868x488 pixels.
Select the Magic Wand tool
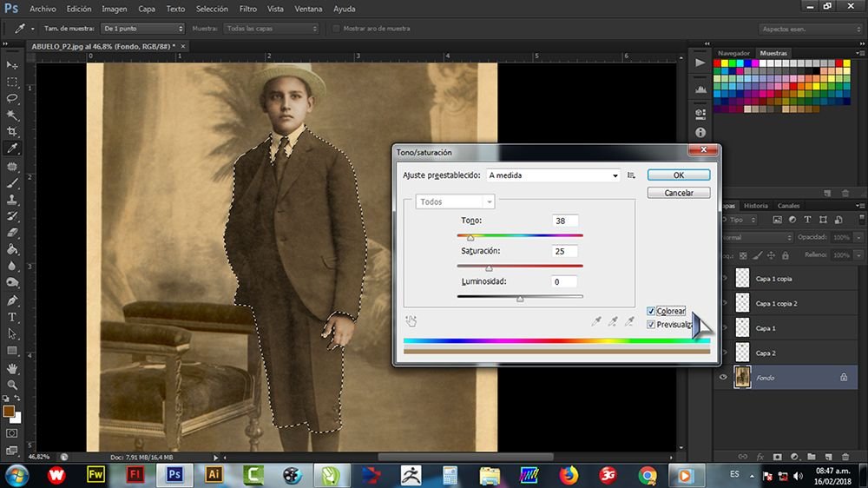tap(11, 115)
